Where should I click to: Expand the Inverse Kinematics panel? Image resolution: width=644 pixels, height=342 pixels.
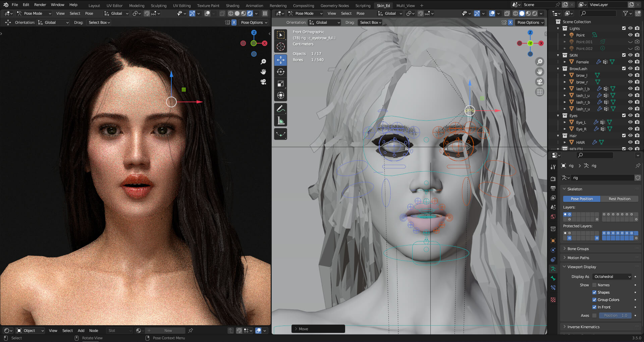click(583, 327)
